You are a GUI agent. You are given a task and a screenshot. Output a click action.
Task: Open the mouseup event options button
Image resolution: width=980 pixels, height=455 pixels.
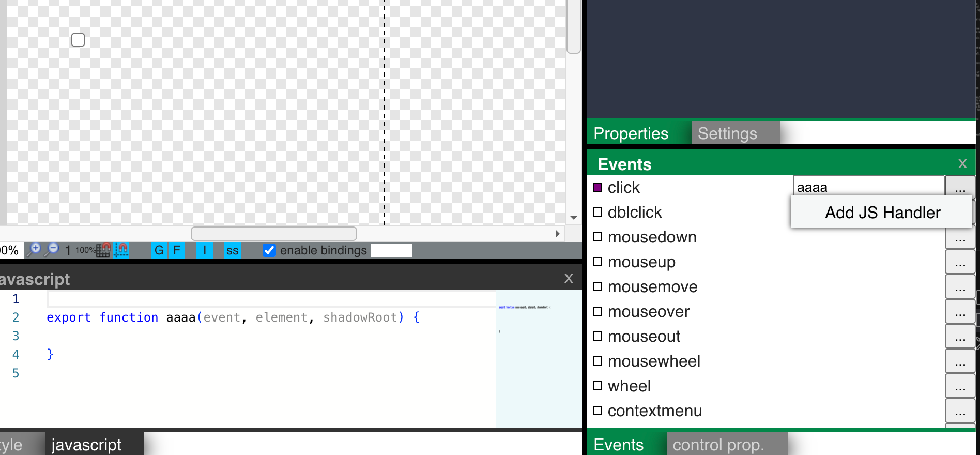pos(960,262)
